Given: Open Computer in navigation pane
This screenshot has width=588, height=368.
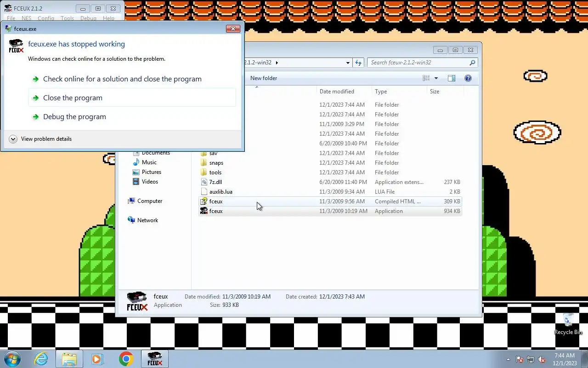Looking at the screenshot, I should coord(149,201).
